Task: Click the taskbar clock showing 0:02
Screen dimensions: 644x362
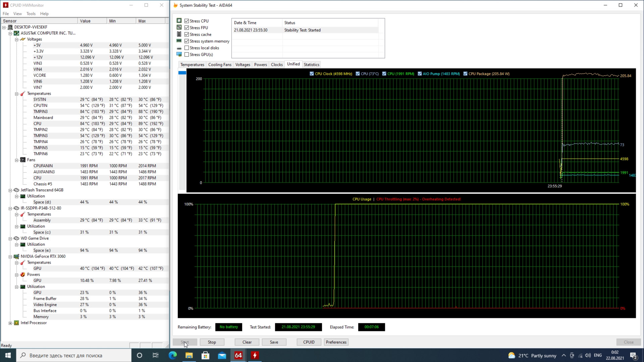Action: click(x=615, y=355)
